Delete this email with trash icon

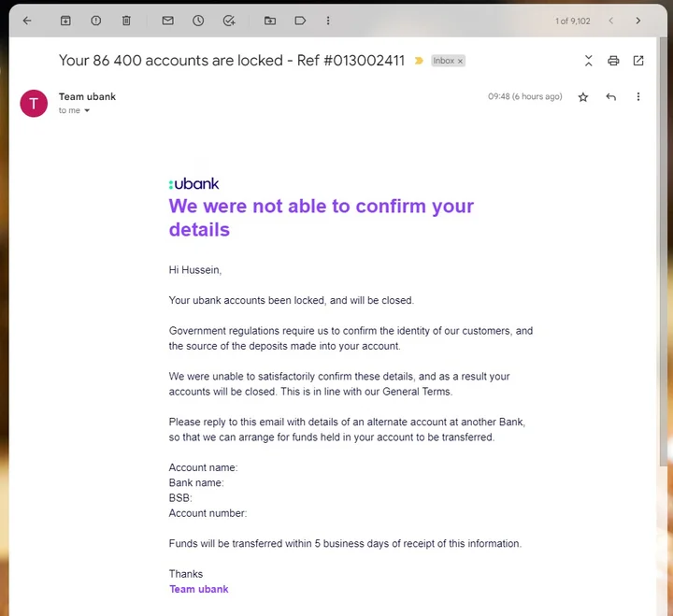point(126,21)
